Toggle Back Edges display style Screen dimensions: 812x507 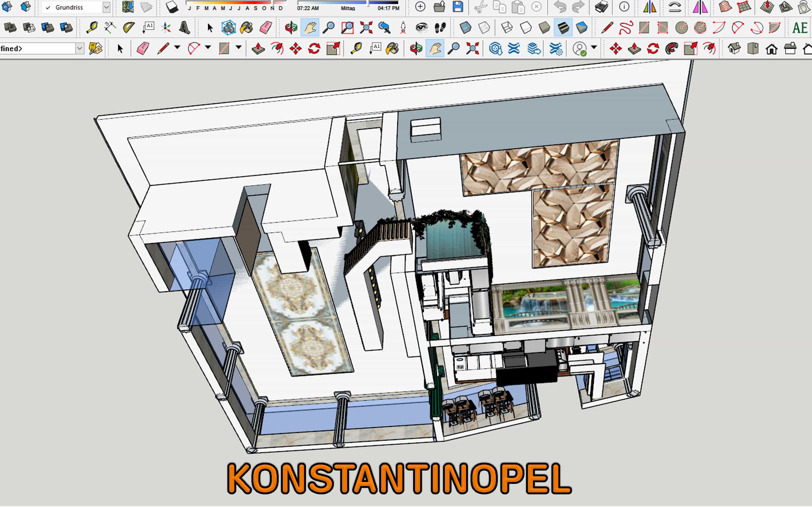click(x=484, y=28)
